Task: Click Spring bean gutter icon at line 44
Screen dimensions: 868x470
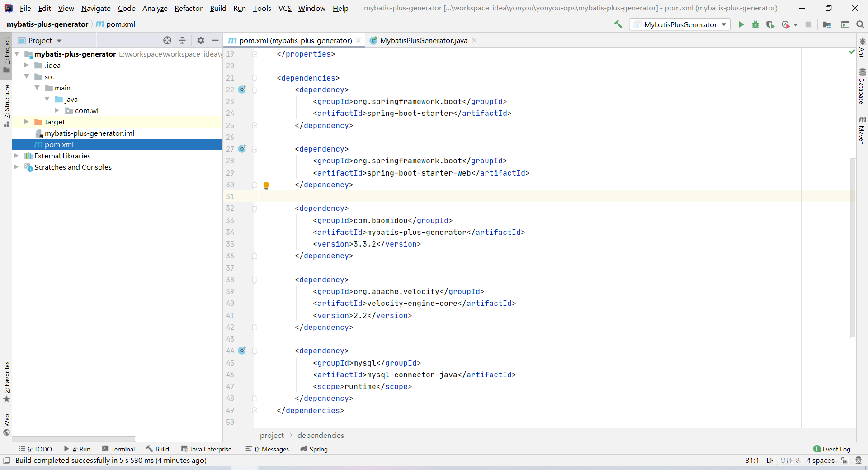Action: click(242, 350)
